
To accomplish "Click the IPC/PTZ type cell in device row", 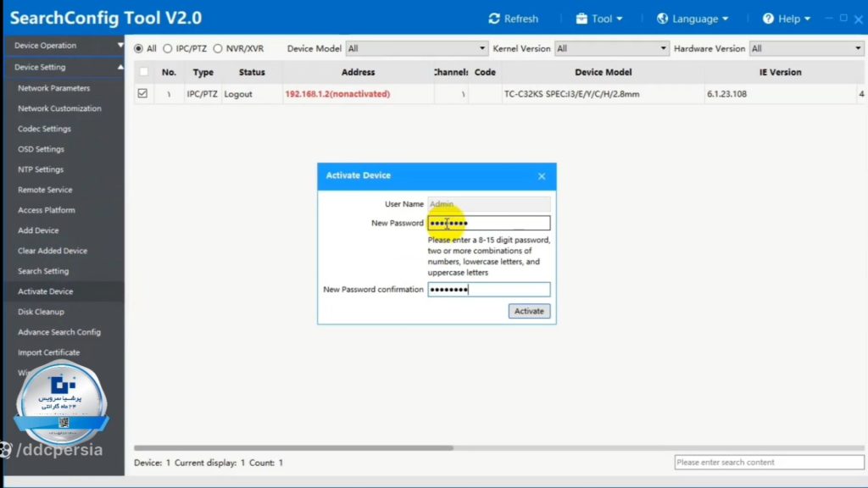I will point(202,94).
